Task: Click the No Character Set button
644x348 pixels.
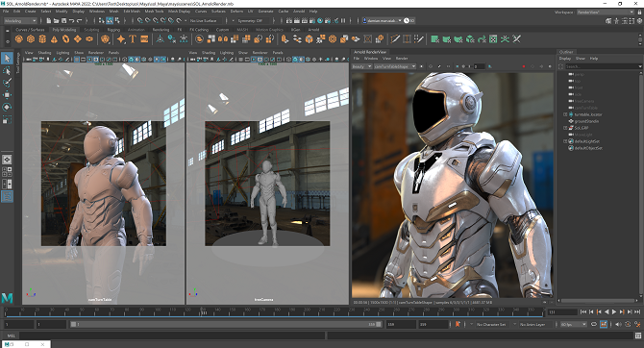Action: 491,324
